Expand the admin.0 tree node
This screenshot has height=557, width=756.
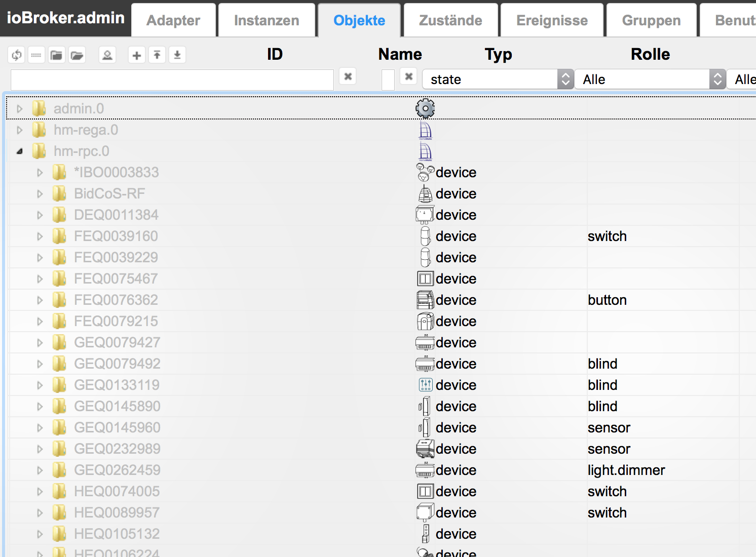coord(20,109)
